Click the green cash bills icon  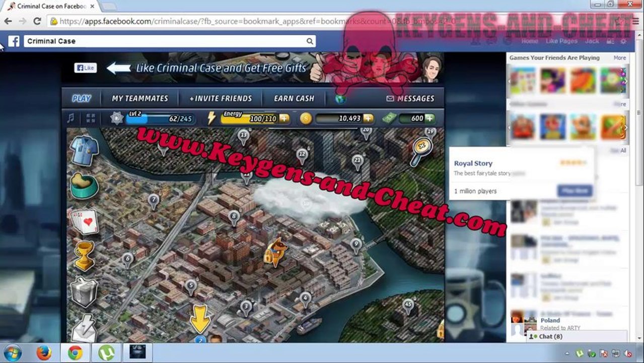390,118
